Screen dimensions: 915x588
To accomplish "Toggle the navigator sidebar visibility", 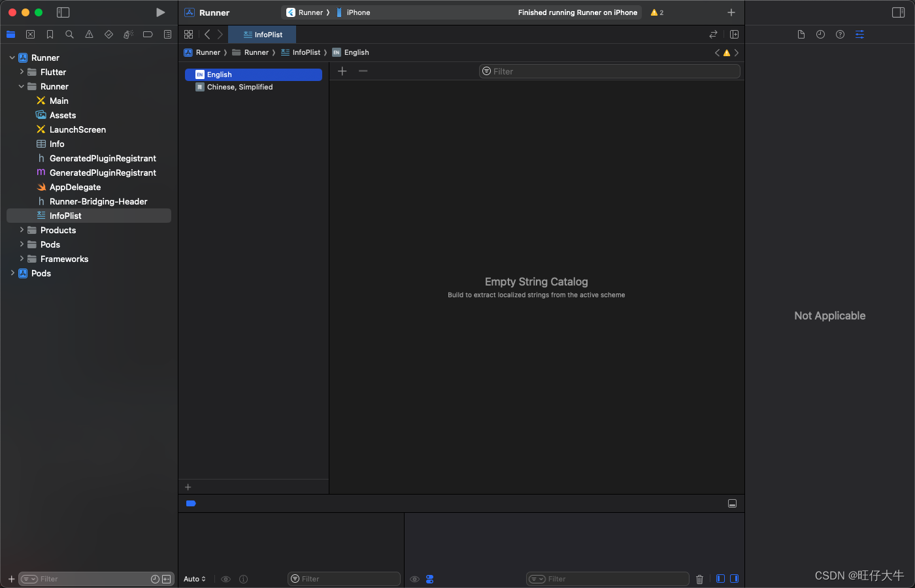I will (63, 12).
